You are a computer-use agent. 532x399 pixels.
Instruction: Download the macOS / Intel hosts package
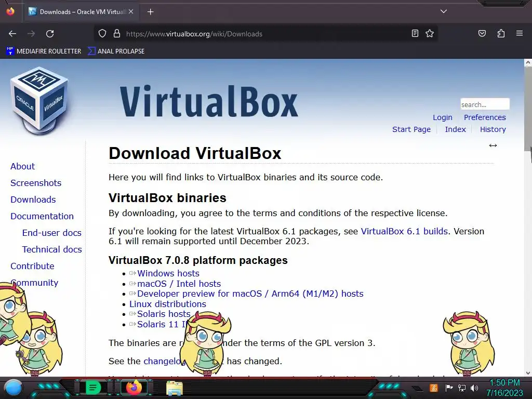coord(179,284)
